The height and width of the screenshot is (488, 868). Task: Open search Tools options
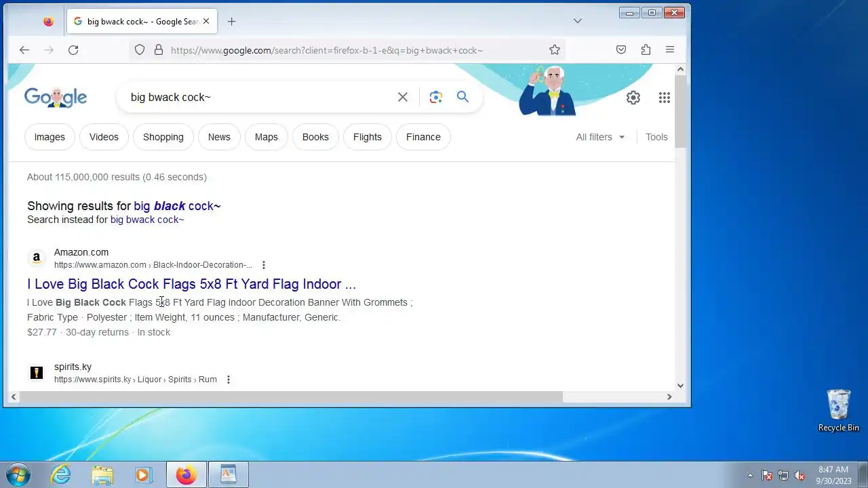(x=656, y=137)
